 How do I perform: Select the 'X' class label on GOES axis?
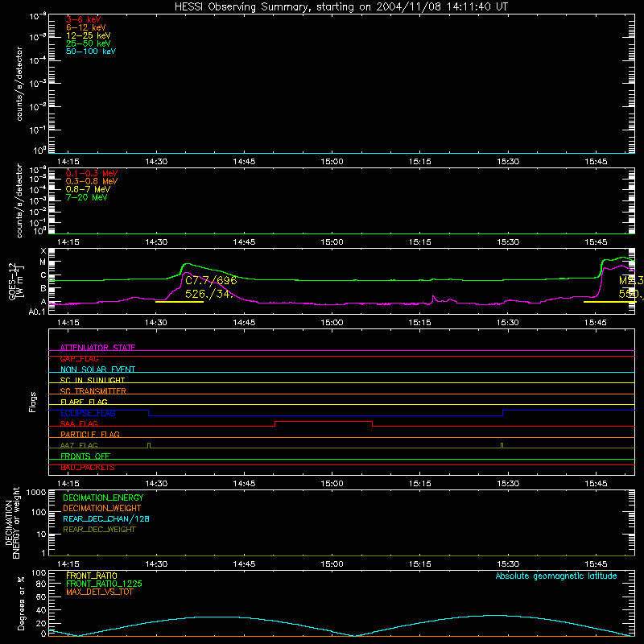(x=43, y=251)
